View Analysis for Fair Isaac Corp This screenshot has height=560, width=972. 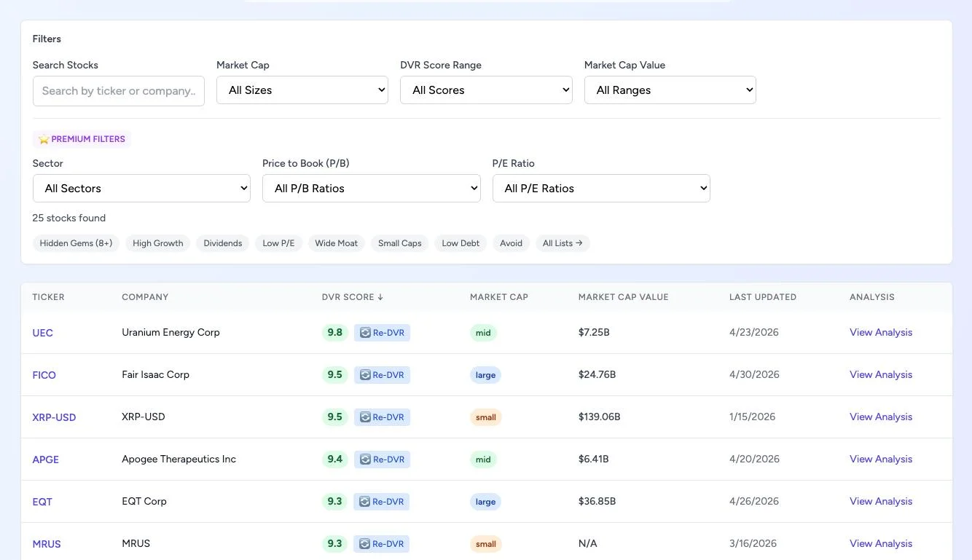[x=881, y=374]
